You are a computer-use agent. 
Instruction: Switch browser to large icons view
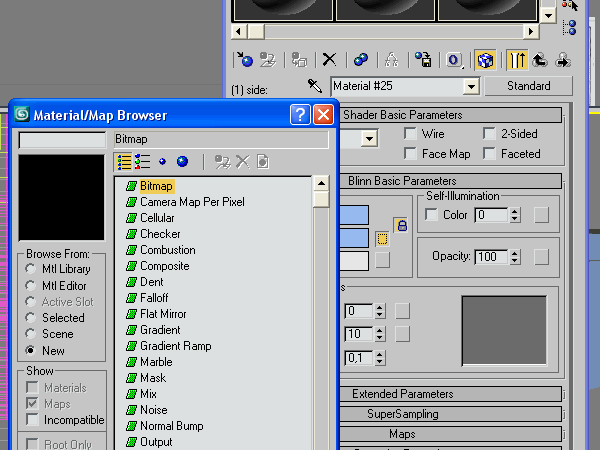[x=182, y=162]
